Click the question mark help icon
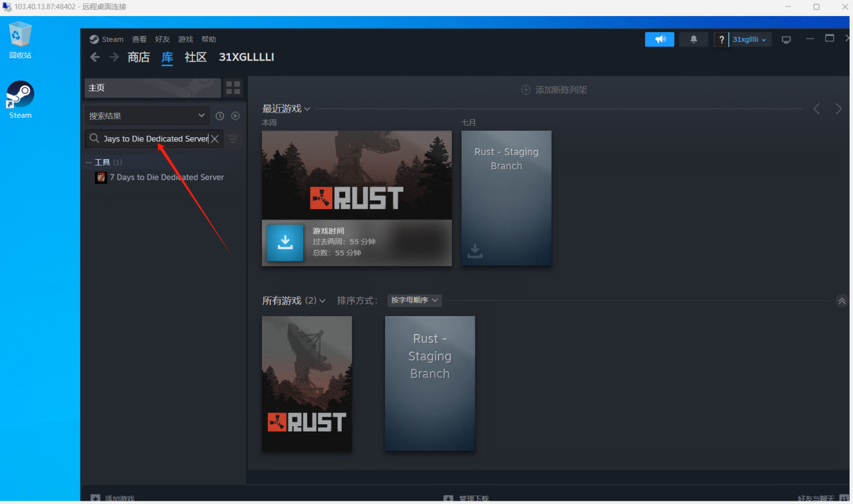853x504 pixels. coord(721,40)
